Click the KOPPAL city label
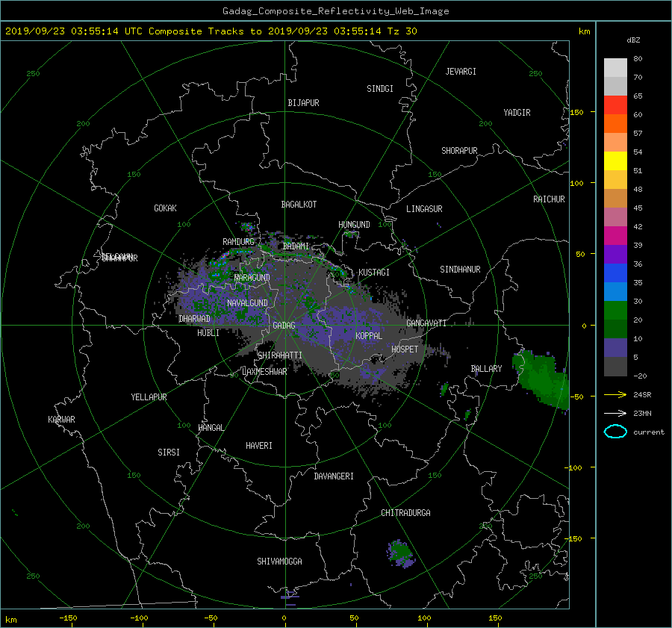 369,335
